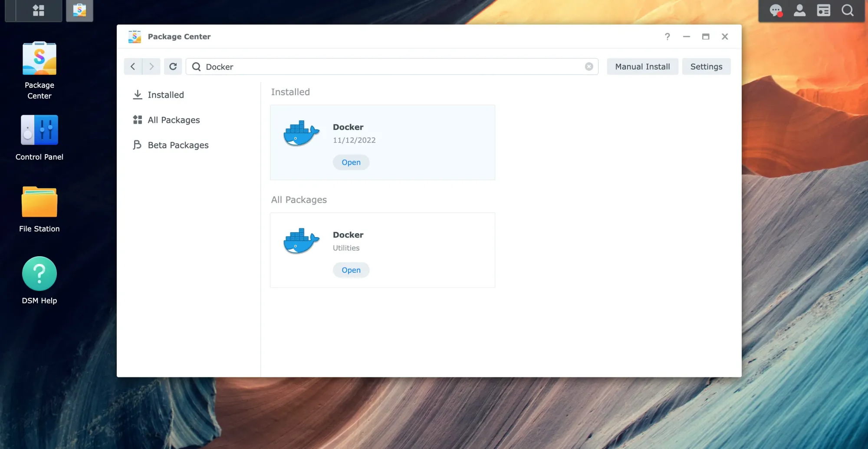Clear the Docker search text
The height and width of the screenshot is (449, 868).
[x=589, y=66]
